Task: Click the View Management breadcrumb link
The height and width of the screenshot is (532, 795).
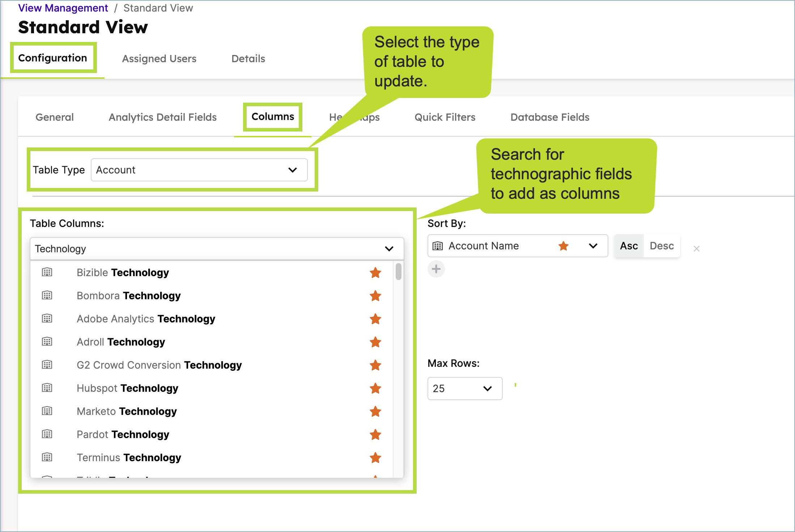Action: (63, 8)
